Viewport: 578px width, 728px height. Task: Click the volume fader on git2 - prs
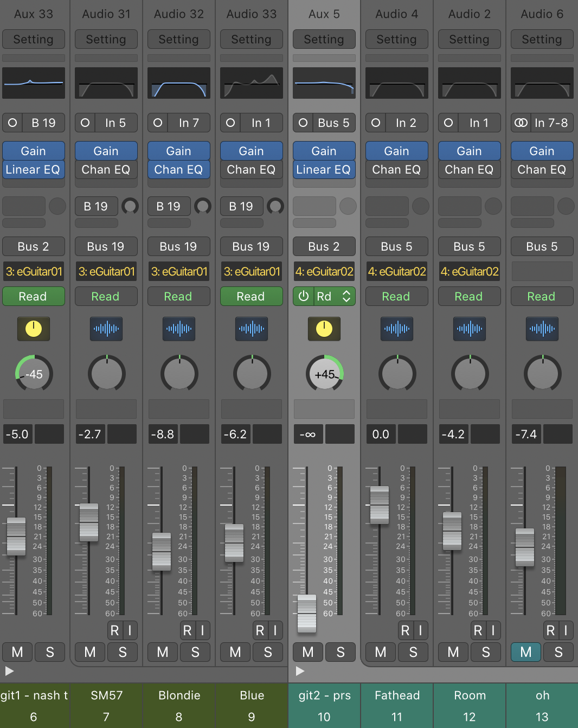(307, 614)
